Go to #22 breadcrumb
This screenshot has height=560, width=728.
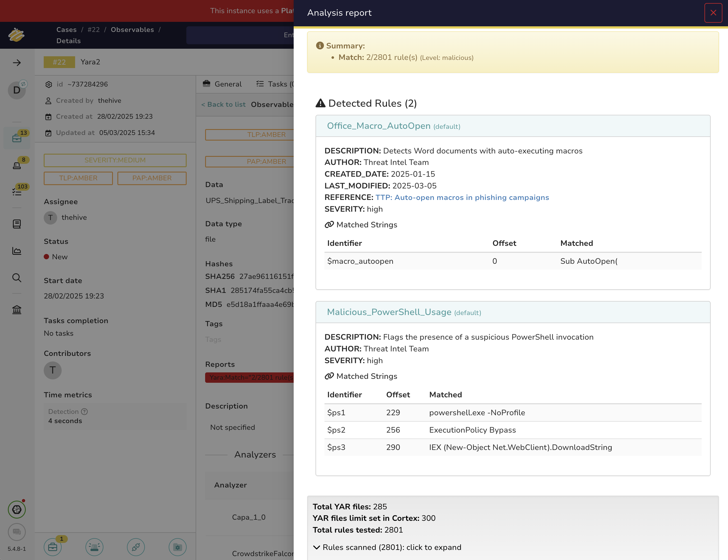[x=94, y=30]
